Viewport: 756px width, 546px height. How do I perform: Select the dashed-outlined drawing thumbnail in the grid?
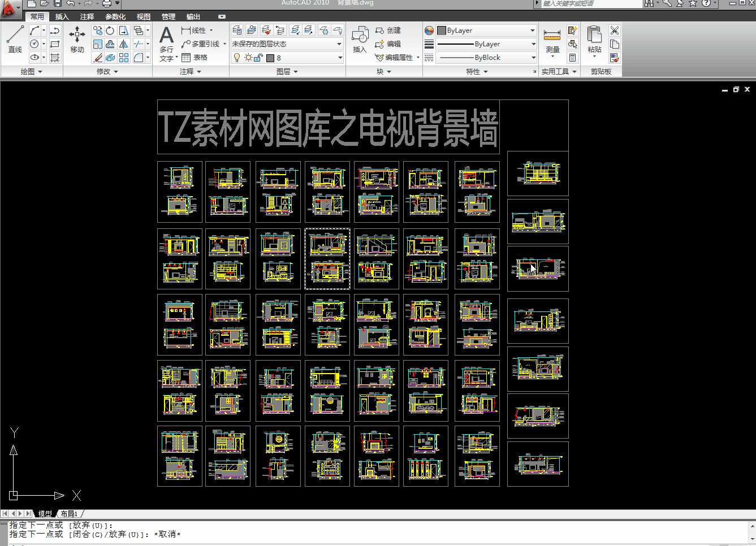[x=327, y=259]
